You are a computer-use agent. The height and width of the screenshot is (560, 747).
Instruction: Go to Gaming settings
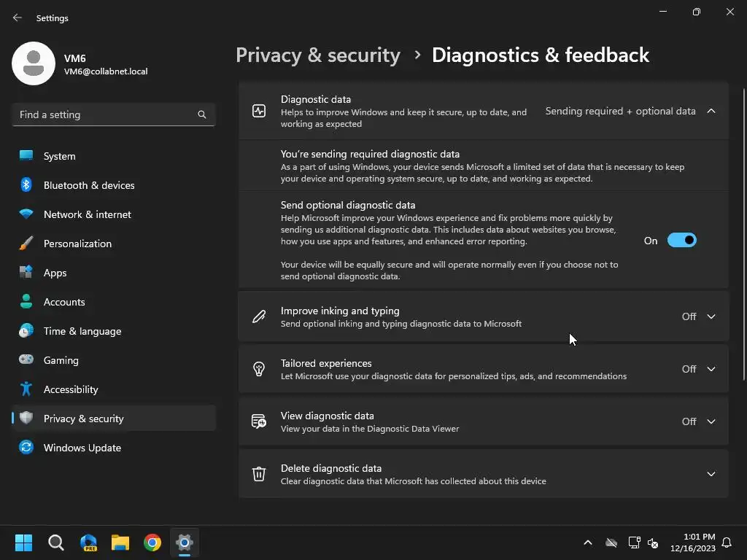[114, 360]
